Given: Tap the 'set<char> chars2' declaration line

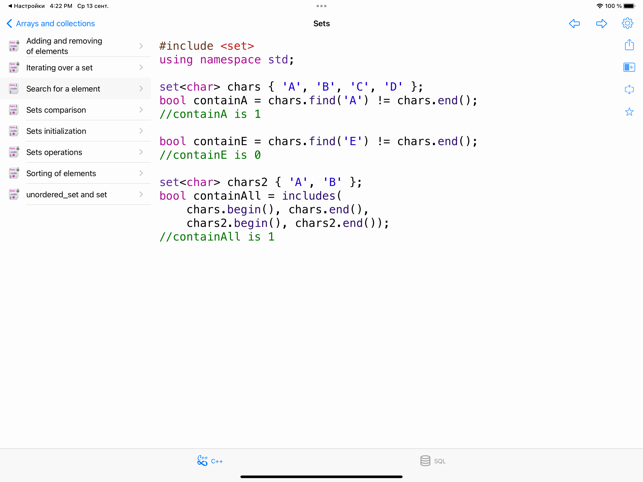Looking at the screenshot, I should (x=261, y=182).
